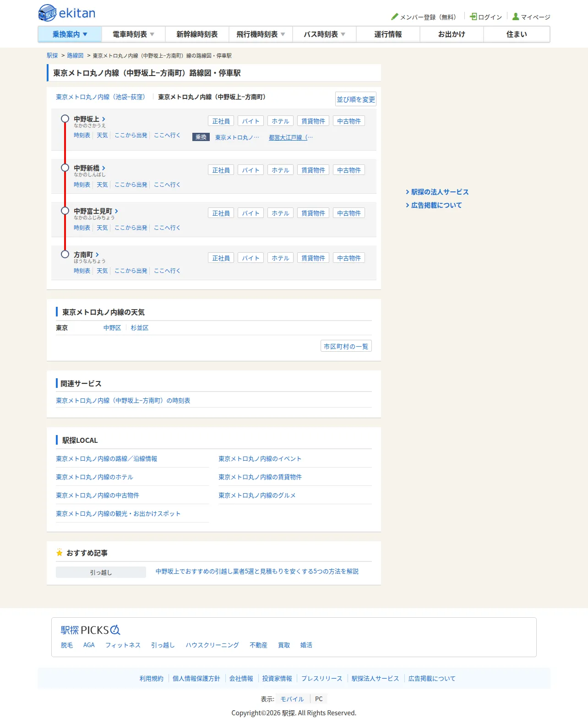
Task: Open 東京メトロ丸ノ内線のイベント link
Action: coord(260,459)
